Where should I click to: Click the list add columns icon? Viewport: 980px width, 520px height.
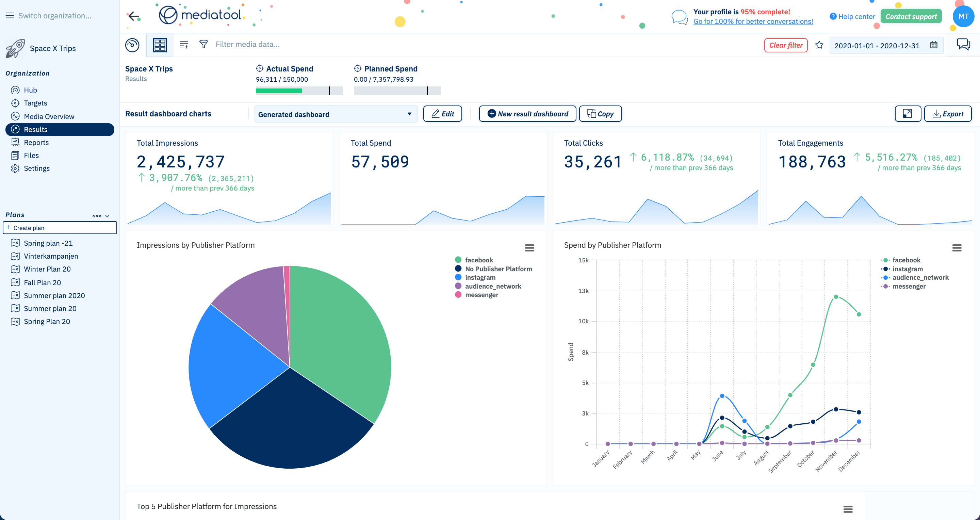(x=184, y=45)
